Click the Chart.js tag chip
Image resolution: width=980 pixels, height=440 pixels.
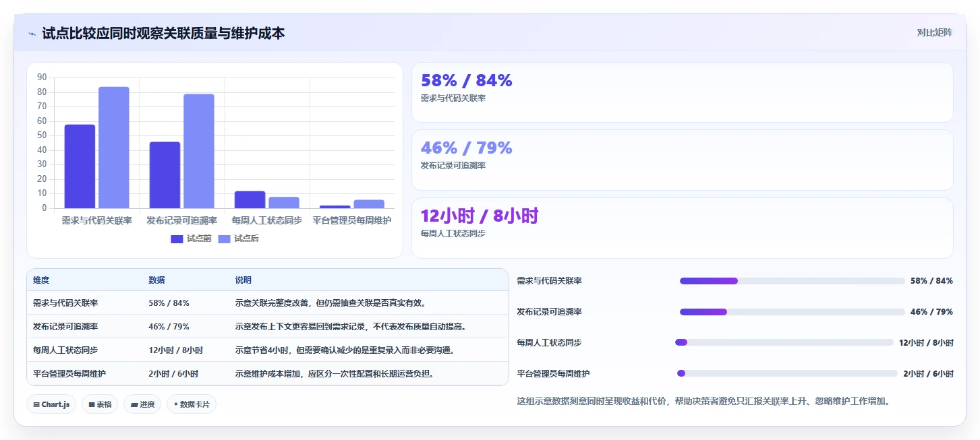pos(51,404)
